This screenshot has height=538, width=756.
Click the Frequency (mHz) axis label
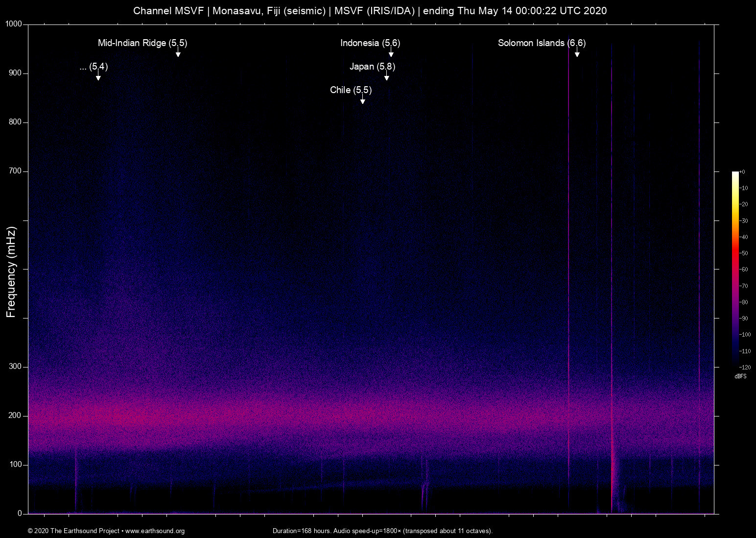[x=11, y=272]
